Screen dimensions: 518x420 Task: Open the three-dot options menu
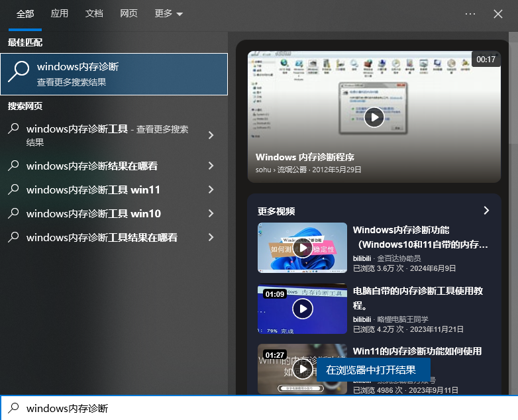point(470,14)
